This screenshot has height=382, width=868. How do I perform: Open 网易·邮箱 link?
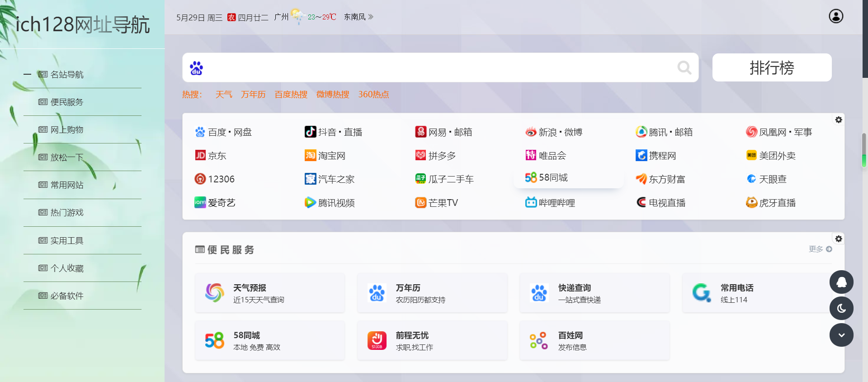point(443,132)
